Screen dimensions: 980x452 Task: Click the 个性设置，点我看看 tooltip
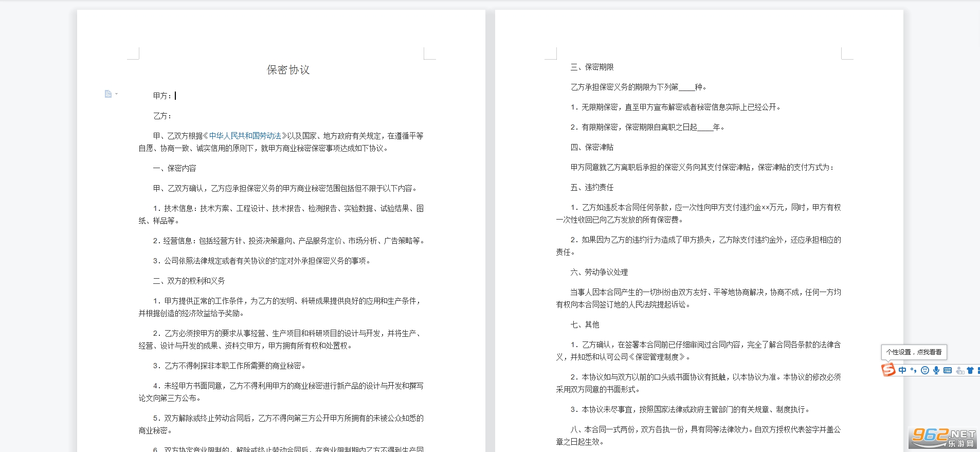pyautogui.click(x=914, y=352)
